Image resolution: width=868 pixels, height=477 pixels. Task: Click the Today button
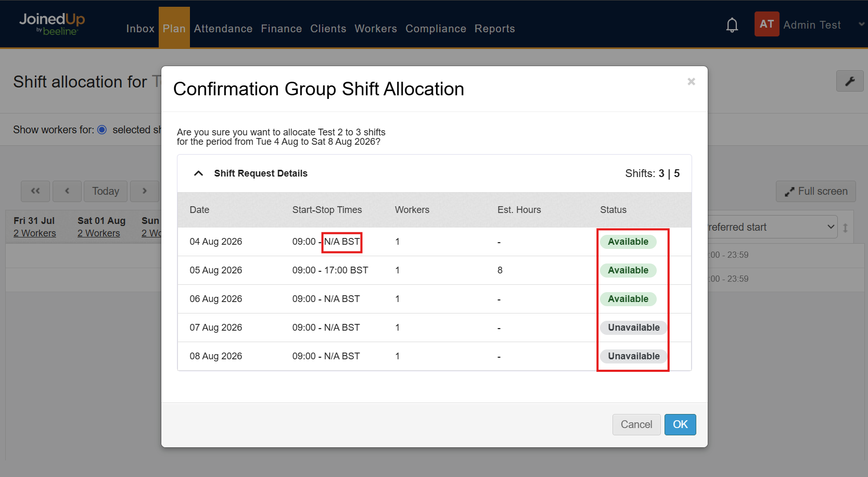coord(106,191)
